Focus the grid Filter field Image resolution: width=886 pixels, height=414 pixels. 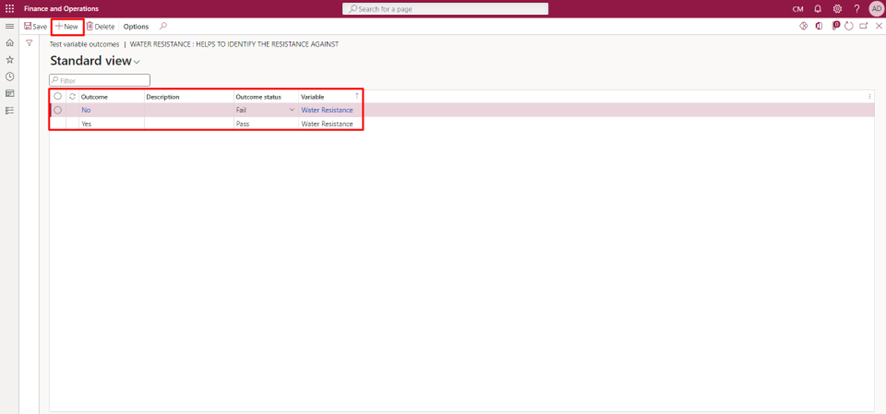[99, 80]
